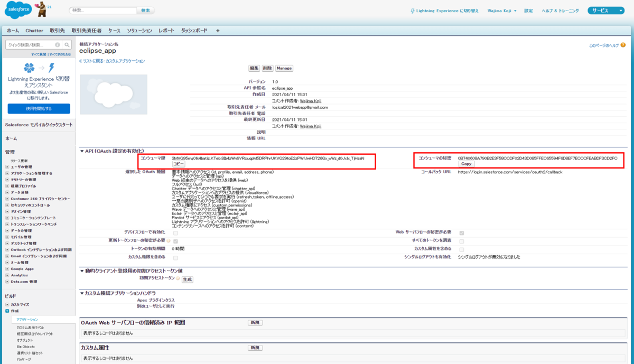Image resolution: width=634 pixels, height=364 pixels.
Task: Click the help icon next to 初期アクセストークン
Action: [178, 279]
